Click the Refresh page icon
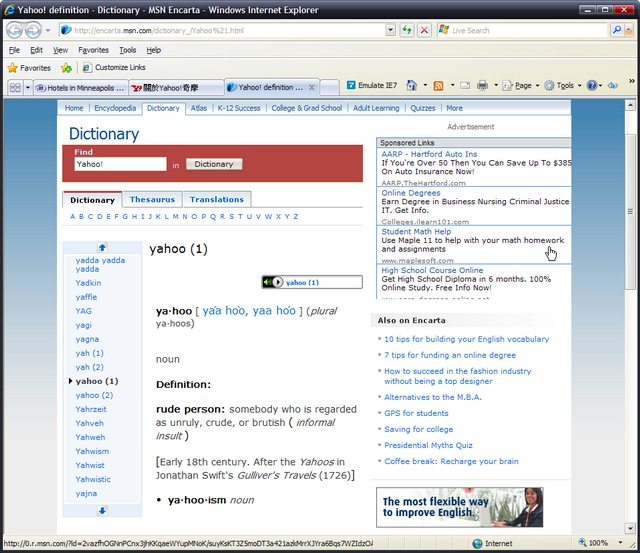Viewport: 640px width, 553px height. (407, 30)
